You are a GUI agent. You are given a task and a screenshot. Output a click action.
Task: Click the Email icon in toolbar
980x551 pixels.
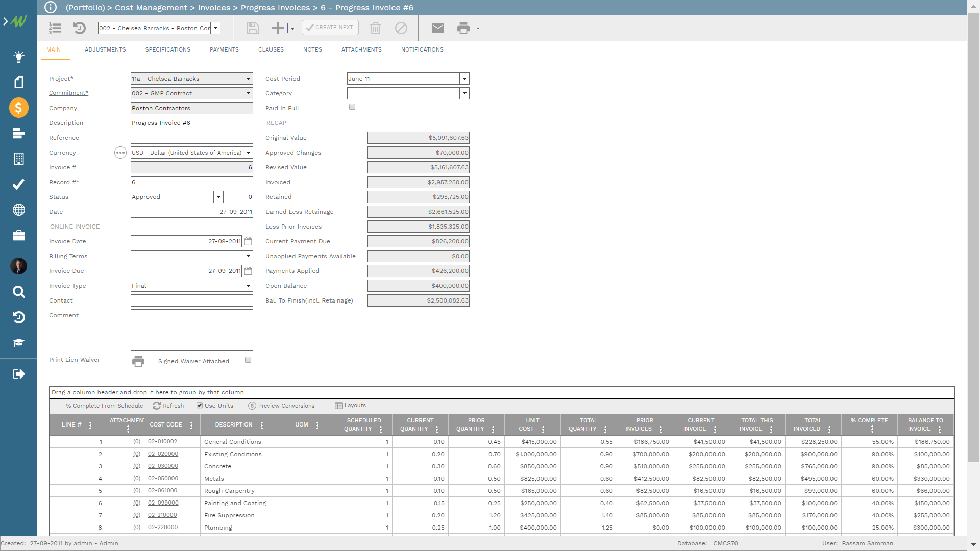point(437,28)
